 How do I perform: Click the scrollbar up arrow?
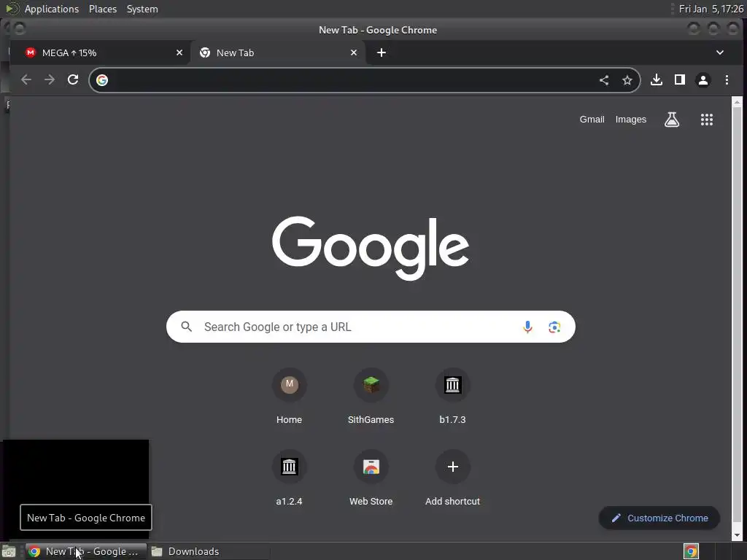coord(737,102)
